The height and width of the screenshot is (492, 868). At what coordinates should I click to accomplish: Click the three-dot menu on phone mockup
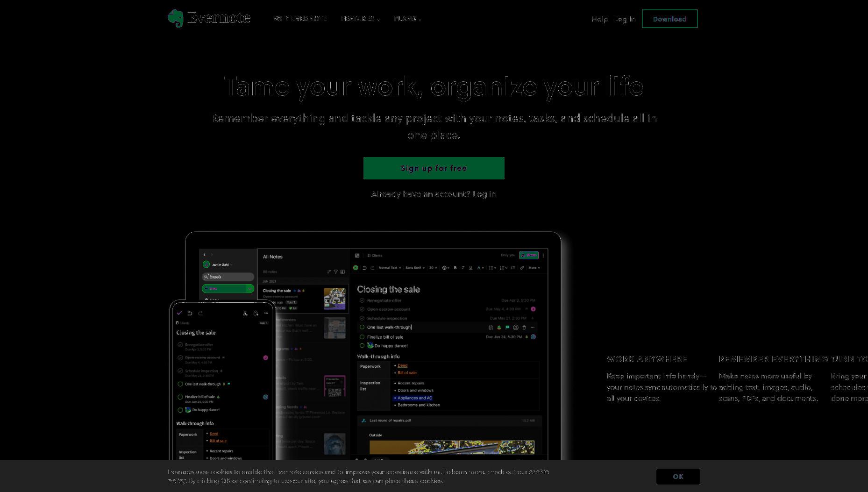(266, 313)
